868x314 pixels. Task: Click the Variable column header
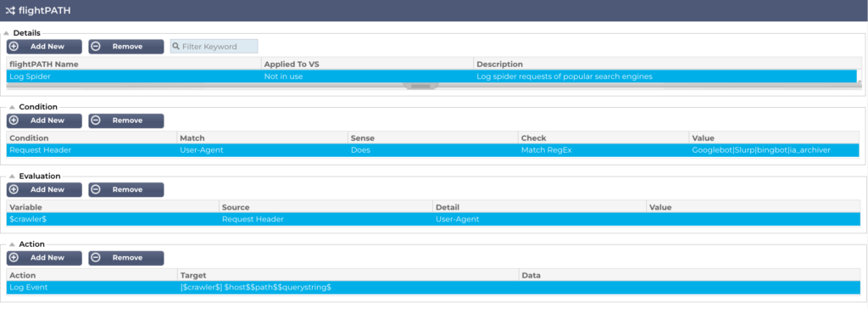[x=113, y=207]
